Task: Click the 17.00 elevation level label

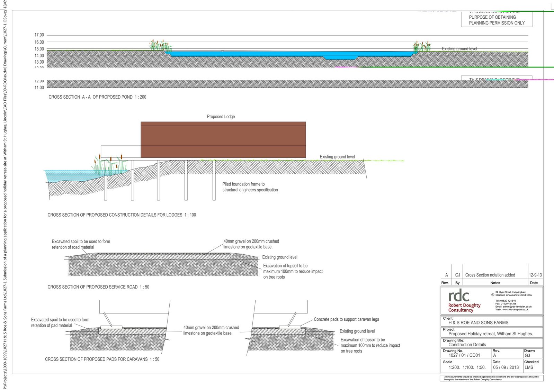Action: tap(39, 35)
